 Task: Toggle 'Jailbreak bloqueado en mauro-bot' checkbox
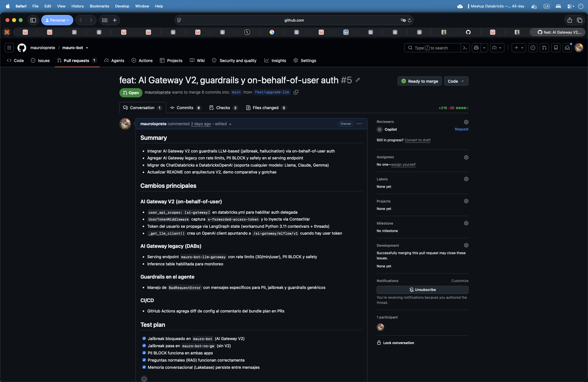[144, 338]
